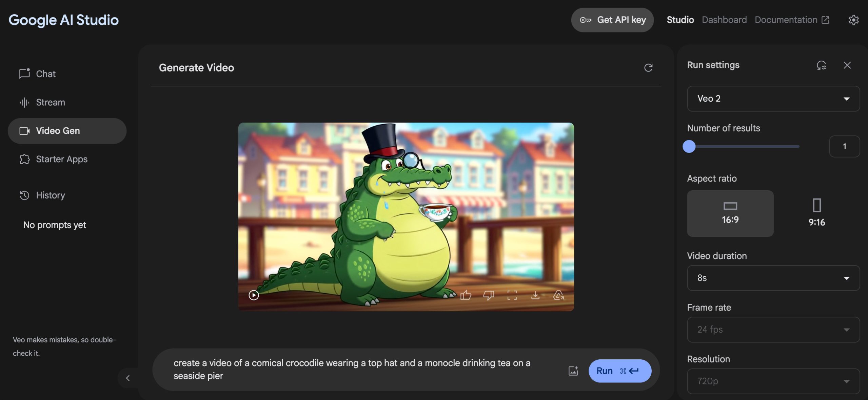This screenshot has width=868, height=400.
Task: Select 9:16 aspect ratio option
Action: coord(816,213)
